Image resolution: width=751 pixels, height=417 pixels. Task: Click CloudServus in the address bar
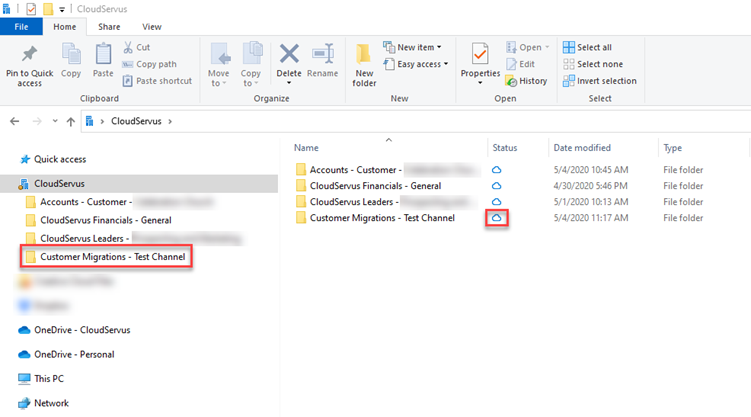(x=136, y=122)
